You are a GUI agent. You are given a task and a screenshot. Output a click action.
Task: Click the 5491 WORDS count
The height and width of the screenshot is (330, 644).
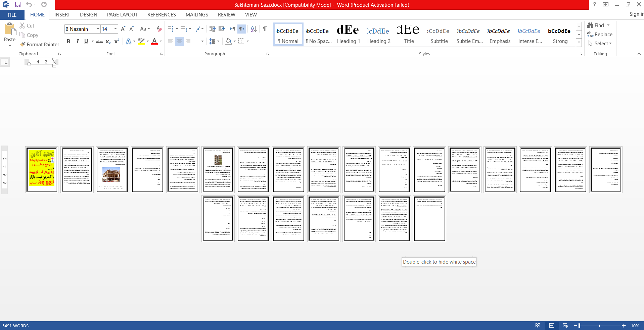click(15, 326)
